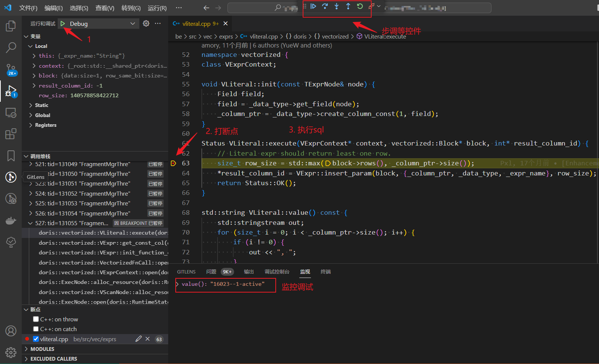The width and height of the screenshot is (599, 364).
Task: Click the Step Out debug control
Action: tap(348, 6)
